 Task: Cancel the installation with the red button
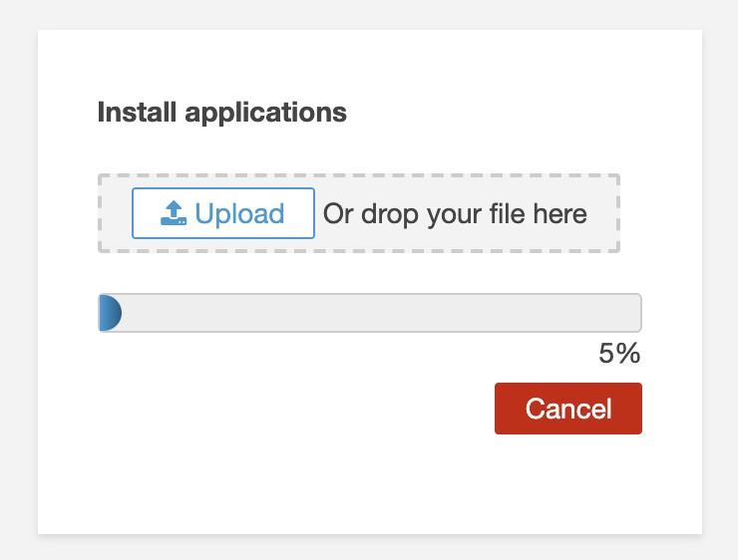coord(568,409)
